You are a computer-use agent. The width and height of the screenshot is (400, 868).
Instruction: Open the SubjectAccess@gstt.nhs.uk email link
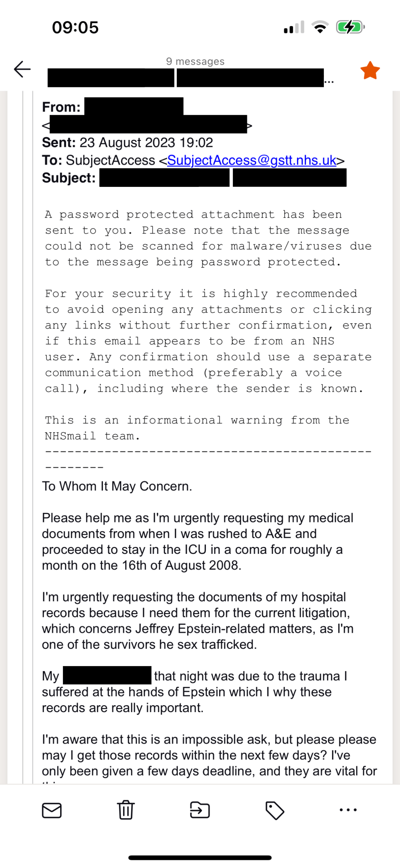[251, 160]
